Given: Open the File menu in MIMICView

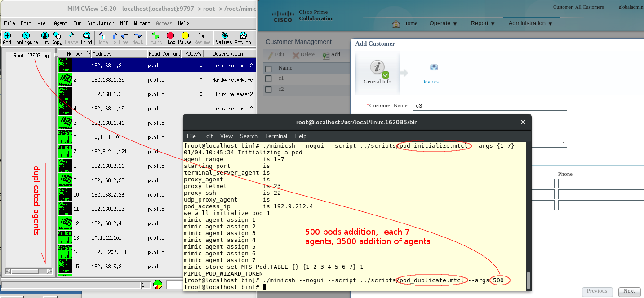Looking at the screenshot, I should click(x=9, y=23).
